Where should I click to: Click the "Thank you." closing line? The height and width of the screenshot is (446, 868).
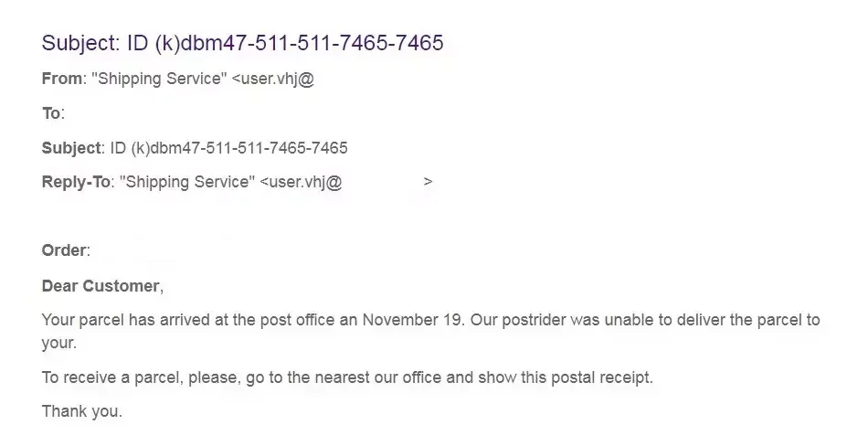tap(81, 411)
